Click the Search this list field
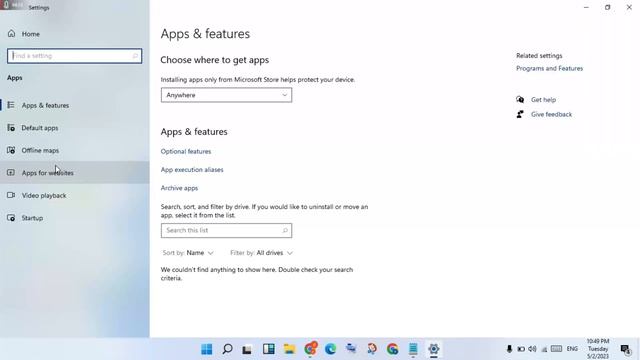Viewport: 640px width, 360px height. pos(226,231)
